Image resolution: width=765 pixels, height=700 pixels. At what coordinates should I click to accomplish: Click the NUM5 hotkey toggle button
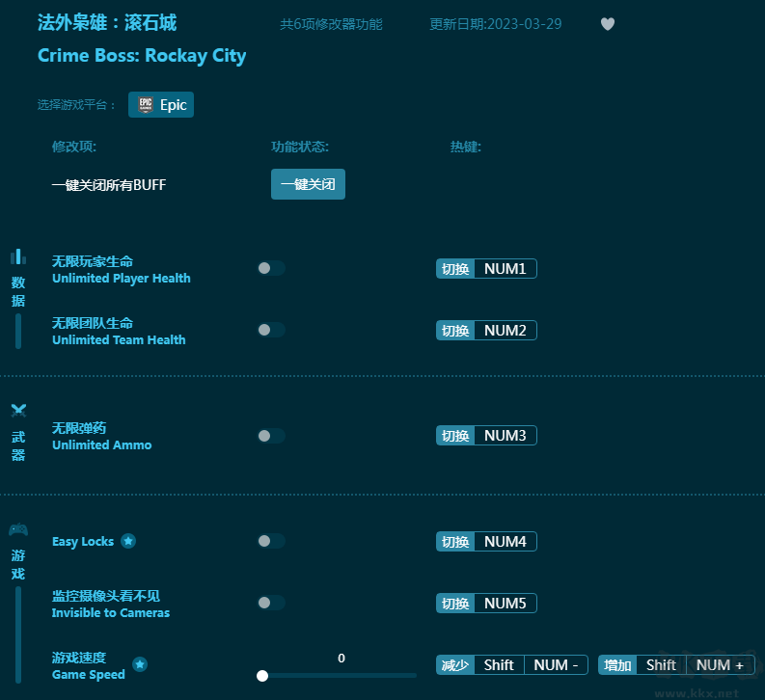click(x=486, y=604)
